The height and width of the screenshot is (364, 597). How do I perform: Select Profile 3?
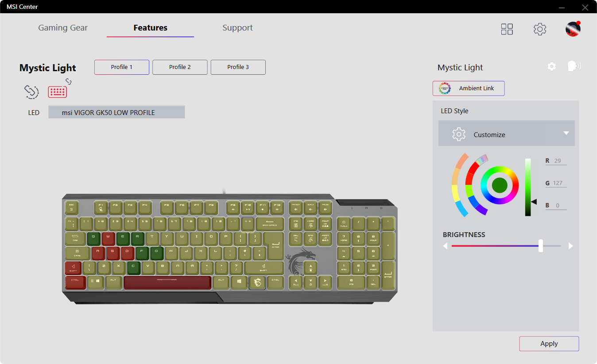238,67
